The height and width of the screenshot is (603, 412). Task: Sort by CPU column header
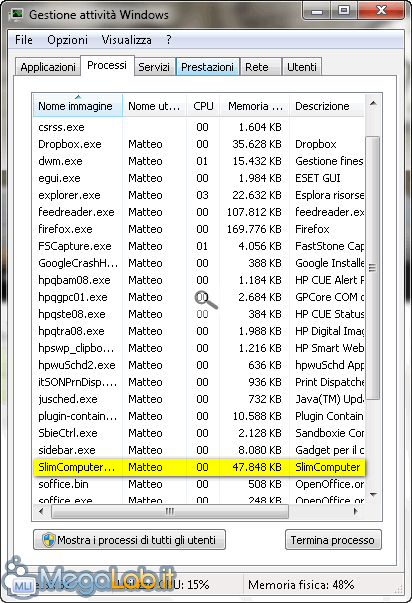(x=203, y=105)
